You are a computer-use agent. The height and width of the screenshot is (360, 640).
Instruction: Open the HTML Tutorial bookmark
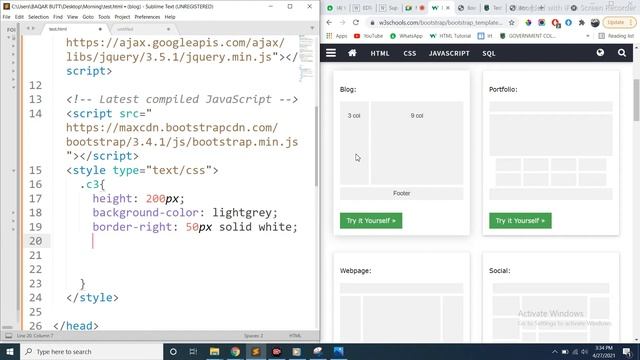coord(450,36)
